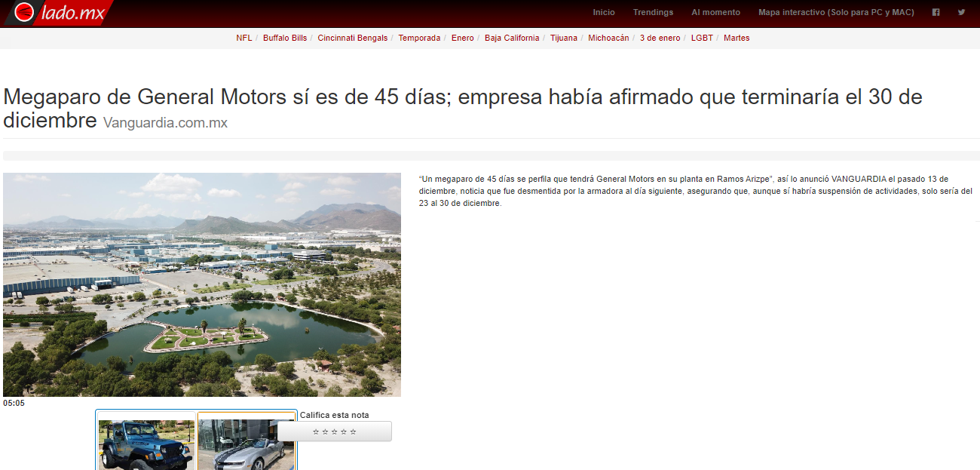Image resolution: width=980 pixels, height=470 pixels.
Task: Open the Vanguardia.com.mx source link
Action: coord(165,123)
